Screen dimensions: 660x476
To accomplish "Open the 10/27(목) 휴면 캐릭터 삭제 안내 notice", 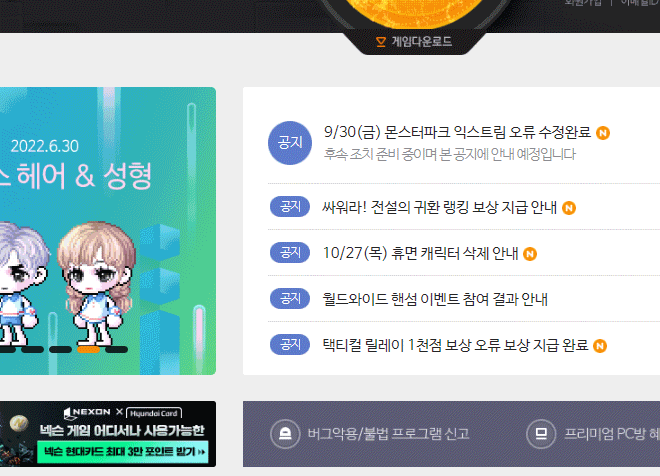I will pos(420,253).
